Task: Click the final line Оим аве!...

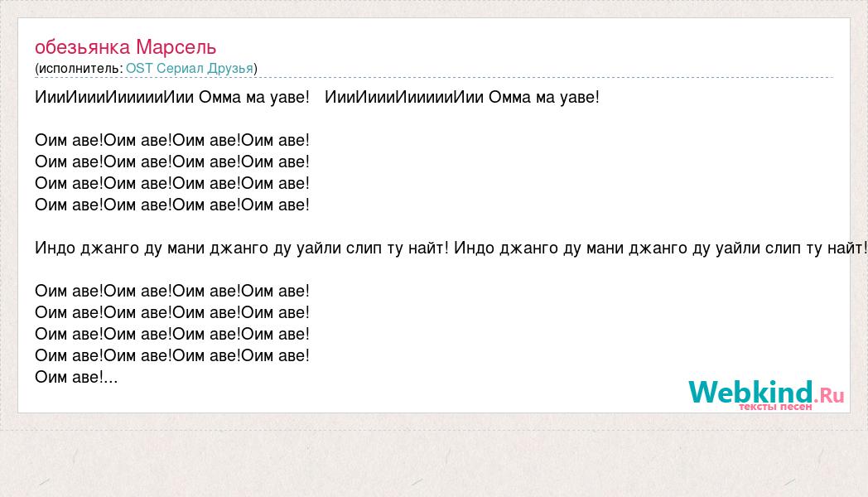Action: 76,378
